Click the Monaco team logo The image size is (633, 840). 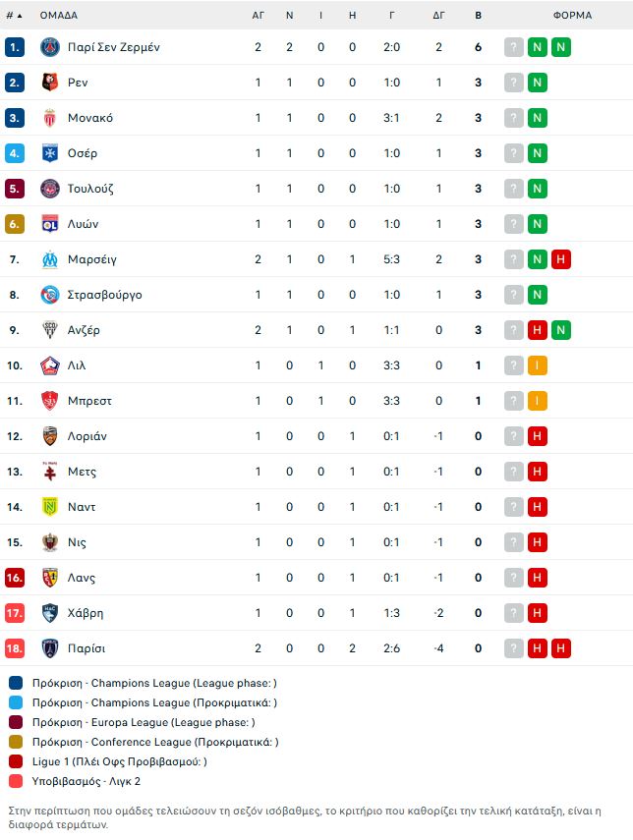pyautogui.click(x=50, y=118)
